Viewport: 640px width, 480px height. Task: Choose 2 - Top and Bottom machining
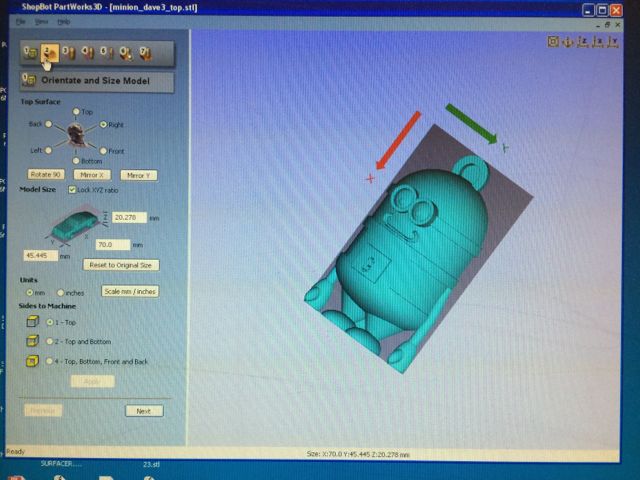[50, 341]
